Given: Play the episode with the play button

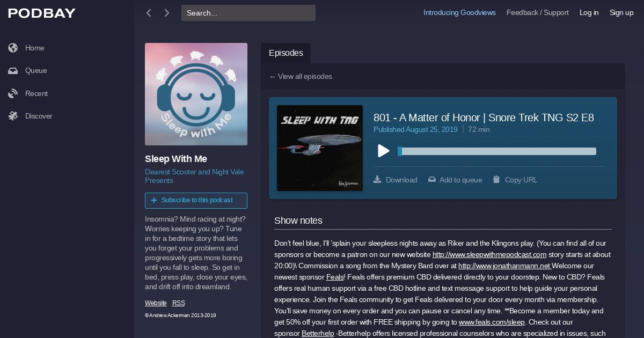Looking at the screenshot, I should coord(383,151).
